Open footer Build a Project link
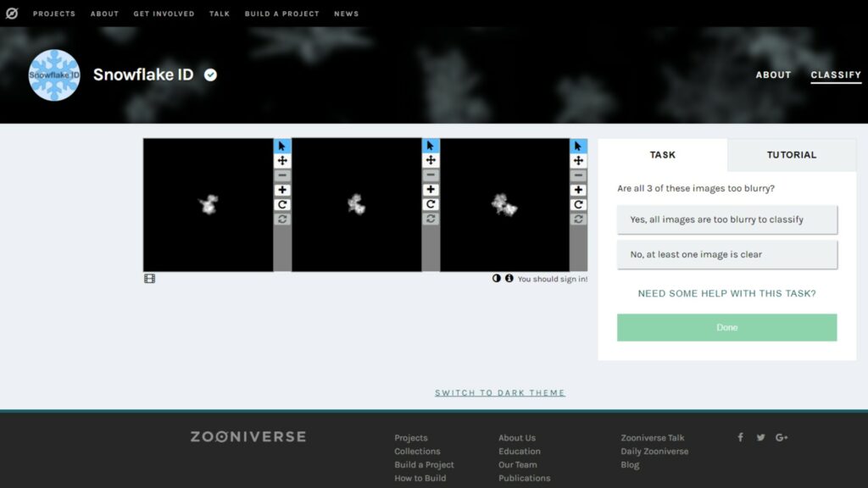868x488 pixels. point(424,465)
